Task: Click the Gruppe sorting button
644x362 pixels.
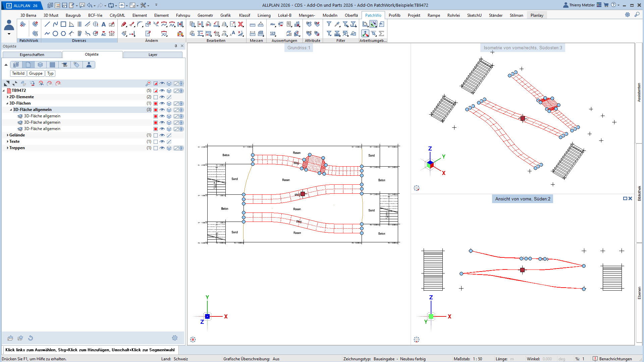Action: pyautogui.click(x=36, y=73)
